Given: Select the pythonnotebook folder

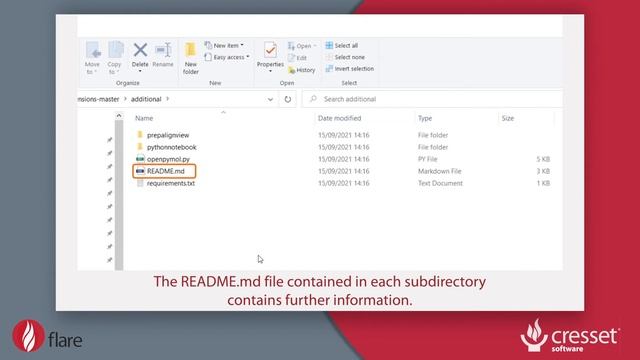Looking at the screenshot, I should [x=172, y=147].
